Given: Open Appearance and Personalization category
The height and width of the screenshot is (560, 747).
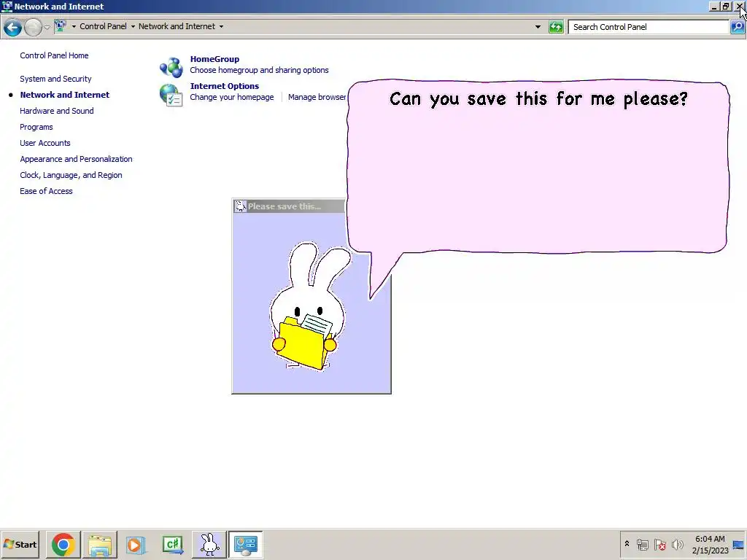Looking at the screenshot, I should (76, 159).
